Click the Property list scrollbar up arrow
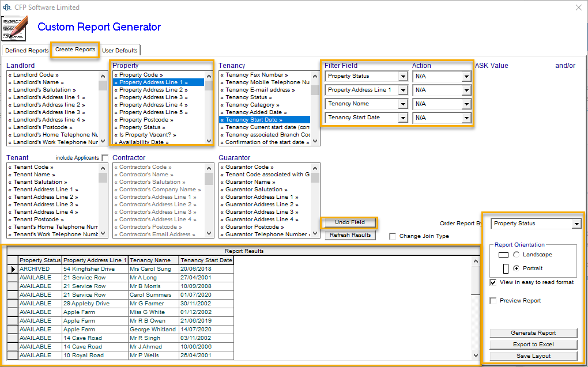Image resolution: width=588 pixels, height=367 pixels. tap(209, 75)
